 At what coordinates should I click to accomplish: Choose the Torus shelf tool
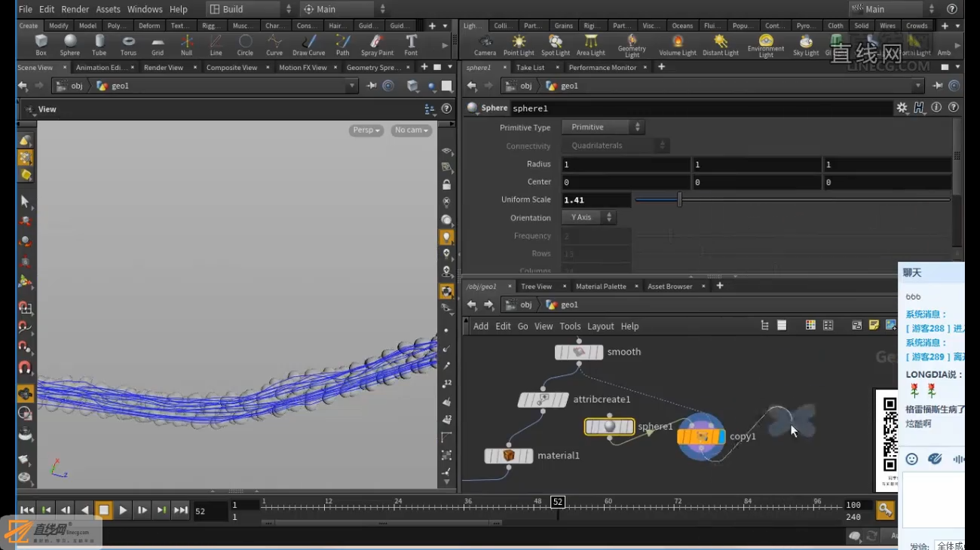coord(128,45)
